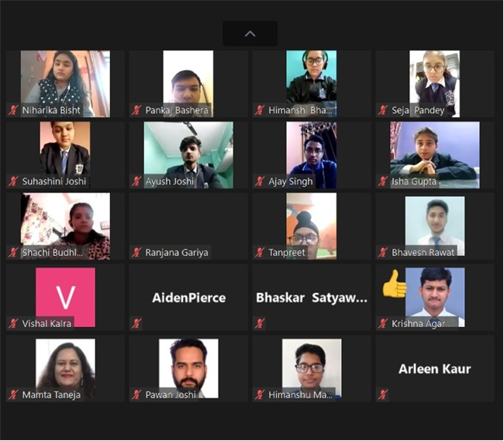Image resolution: width=504 pixels, height=441 pixels.
Task: Select Suhashini Joshi's video tile
Action: point(65,155)
